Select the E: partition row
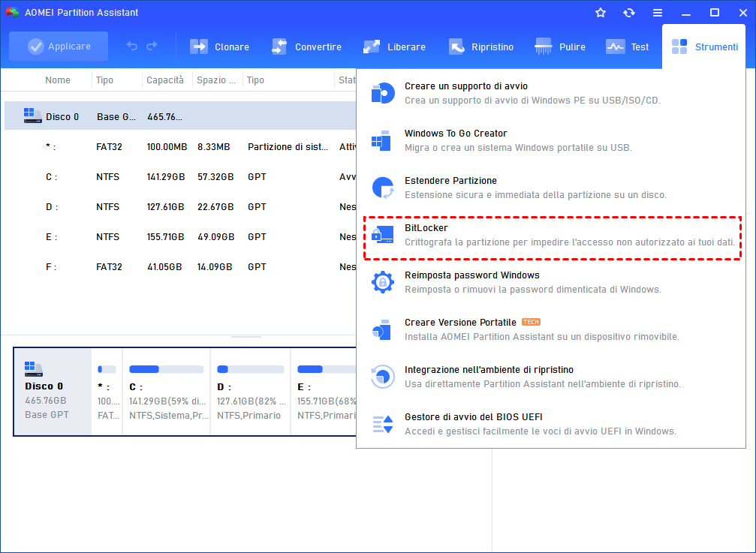 pyautogui.click(x=180, y=236)
